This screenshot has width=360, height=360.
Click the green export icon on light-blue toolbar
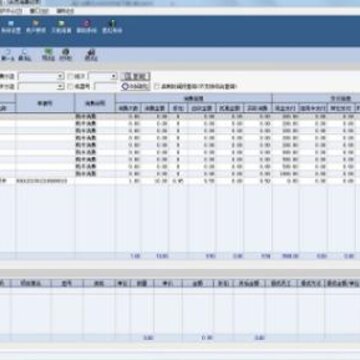48,52
